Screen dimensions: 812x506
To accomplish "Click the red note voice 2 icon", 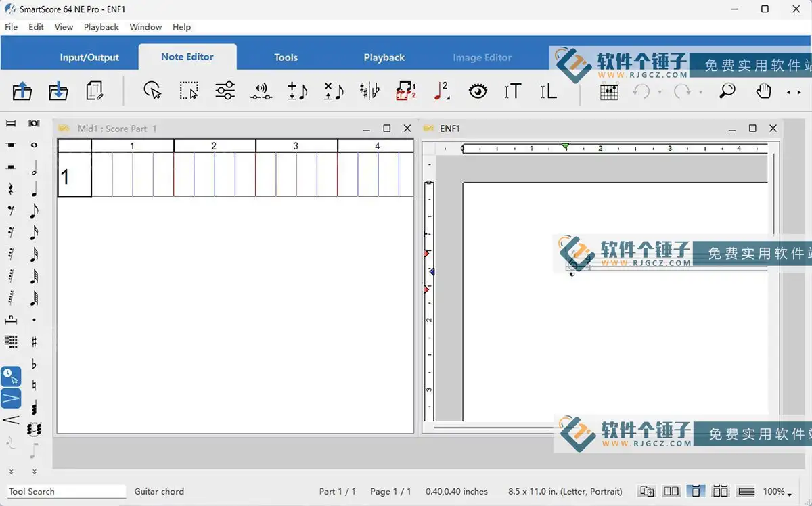I will tap(442, 91).
